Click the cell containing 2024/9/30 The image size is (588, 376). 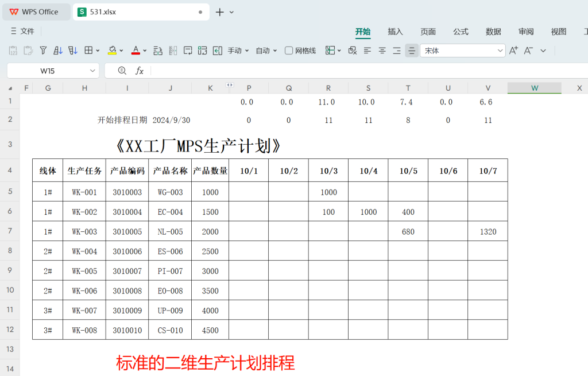tap(171, 120)
